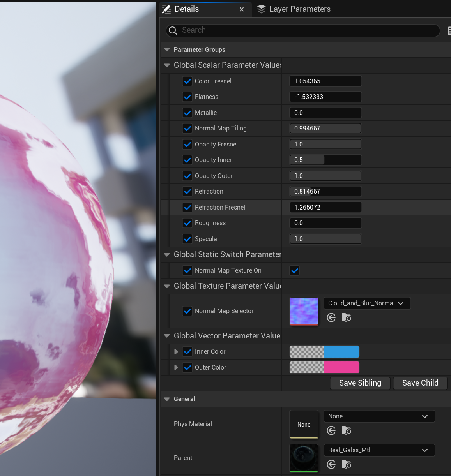Expand the Outer Color channel values
The width and height of the screenshot is (451, 476).
176,367
